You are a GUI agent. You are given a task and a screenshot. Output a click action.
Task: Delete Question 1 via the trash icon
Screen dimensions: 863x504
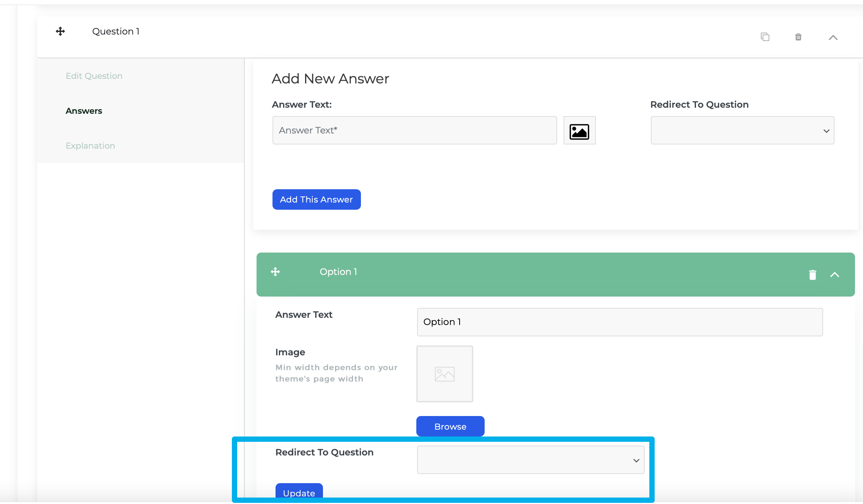tap(798, 37)
